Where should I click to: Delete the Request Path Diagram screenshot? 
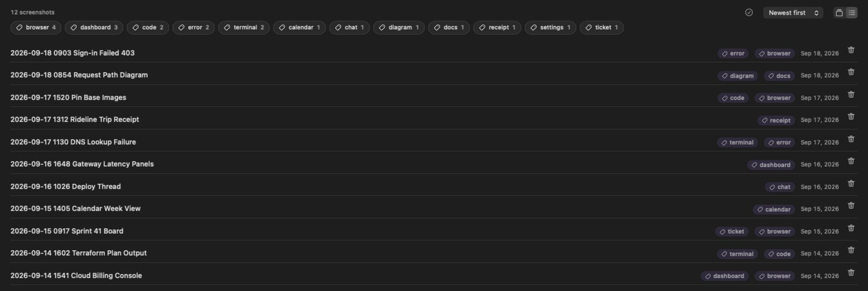851,72
